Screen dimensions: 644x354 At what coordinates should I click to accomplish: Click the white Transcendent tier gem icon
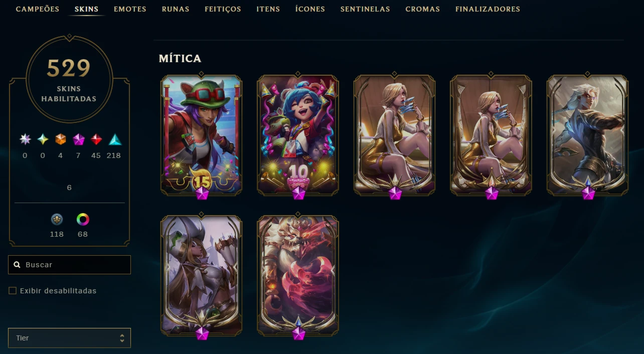point(25,139)
